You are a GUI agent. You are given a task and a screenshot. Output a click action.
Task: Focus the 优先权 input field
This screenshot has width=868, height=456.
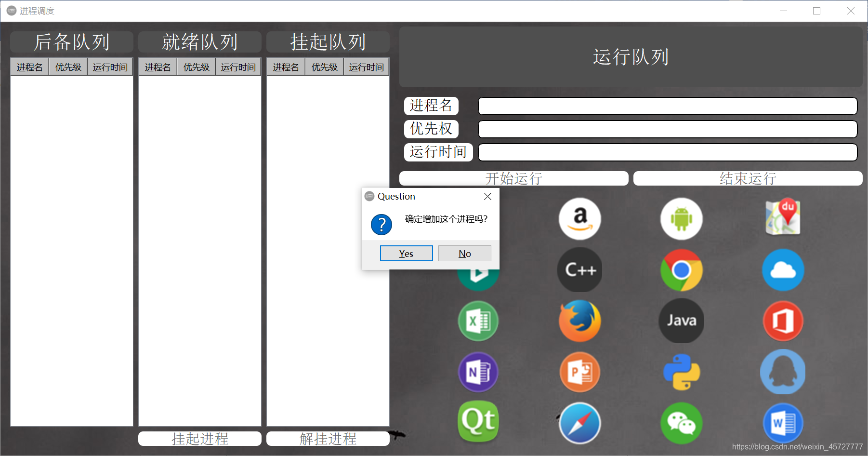click(x=668, y=129)
